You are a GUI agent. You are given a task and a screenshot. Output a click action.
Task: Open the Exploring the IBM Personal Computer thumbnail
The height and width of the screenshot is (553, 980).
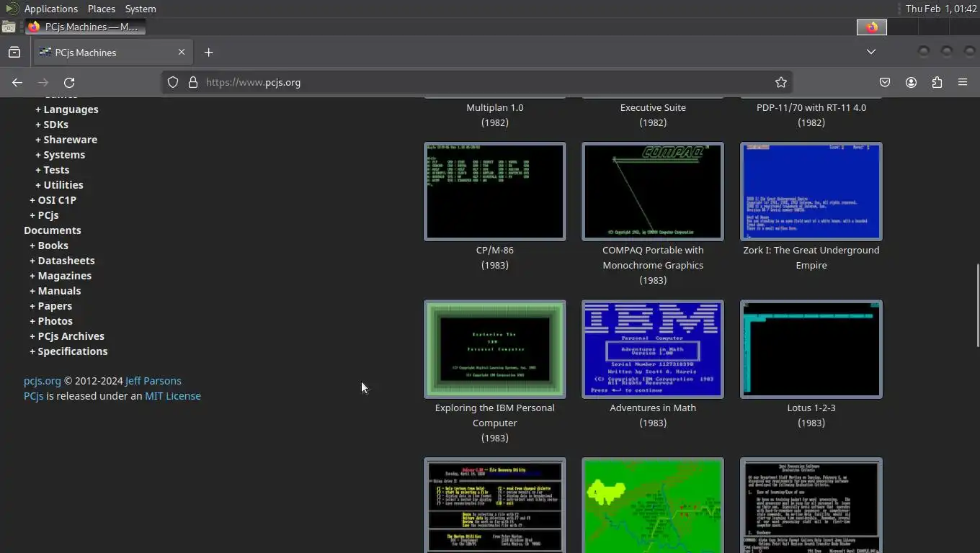pyautogui.click(x=495, y=349)
